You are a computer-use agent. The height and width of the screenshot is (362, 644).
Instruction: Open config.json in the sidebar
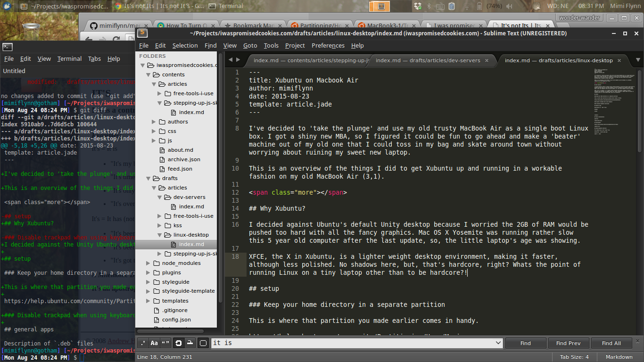tap(176, 320)
